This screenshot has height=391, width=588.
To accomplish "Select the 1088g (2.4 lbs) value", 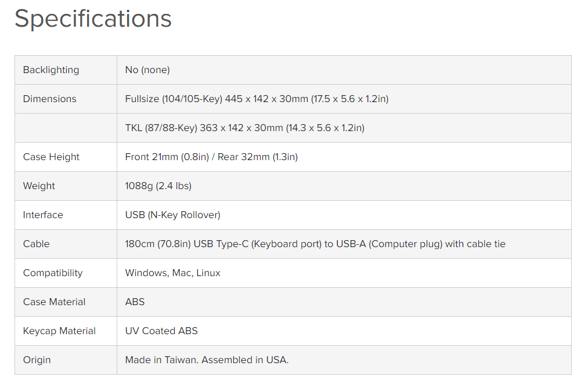I will pyautogui.click(x=158, y=186).
